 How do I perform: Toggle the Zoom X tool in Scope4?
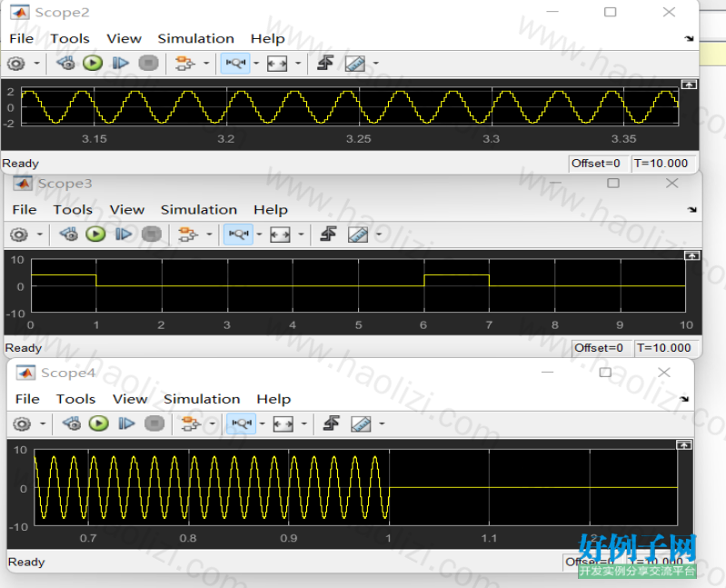click(241, 424)
